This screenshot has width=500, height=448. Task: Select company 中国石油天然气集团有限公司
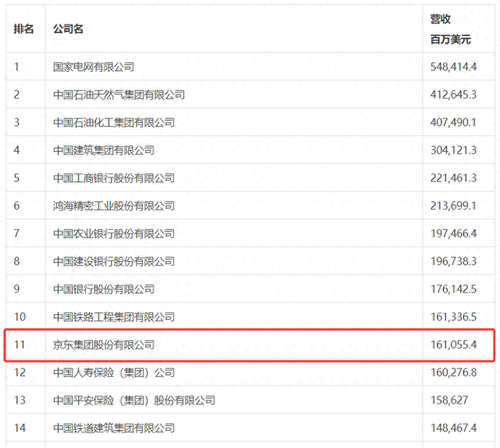click(119, 95)
